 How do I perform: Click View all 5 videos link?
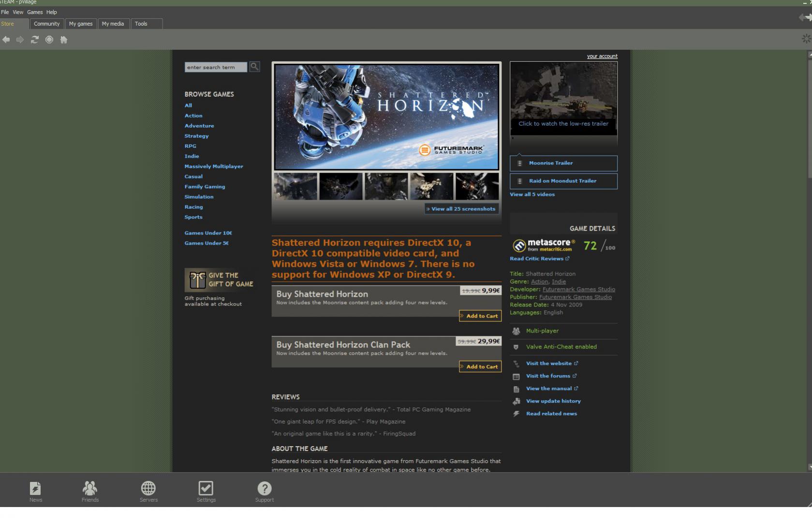532,194
